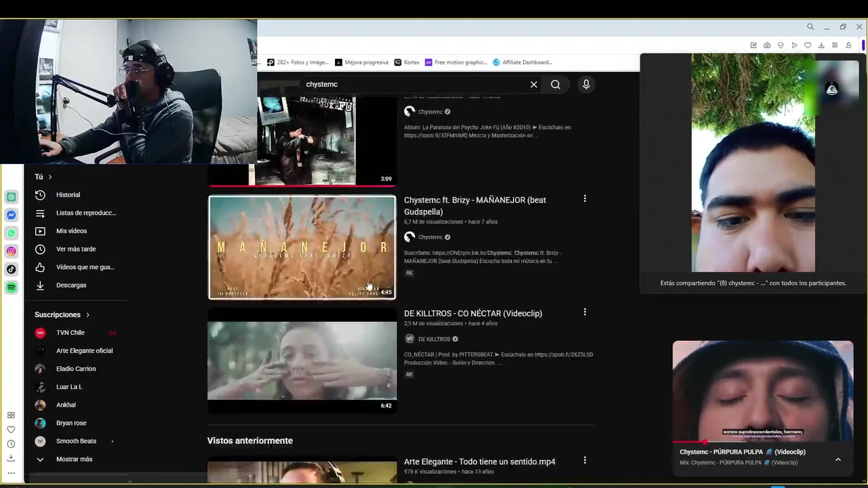Open WhatsApp in the Opera sidebar
Viewport: 868px width, 488px height.
point(12,233)
